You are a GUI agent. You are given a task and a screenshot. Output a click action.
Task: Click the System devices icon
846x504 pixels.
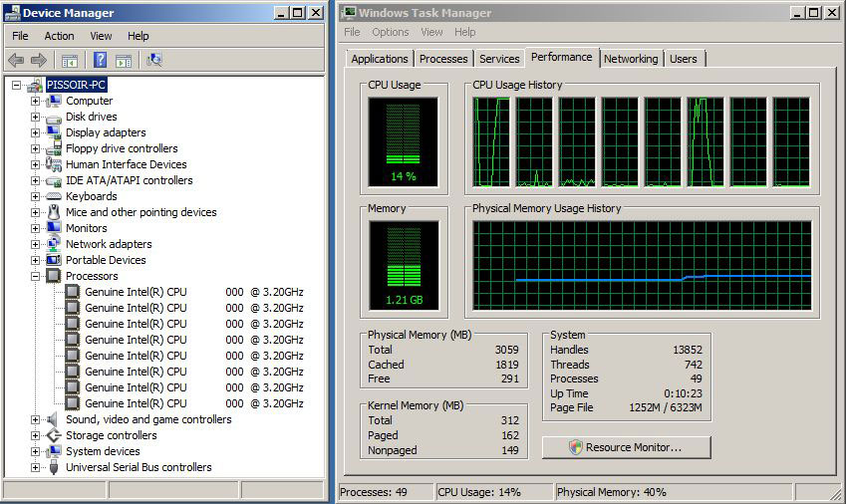[x=54, y=451]
